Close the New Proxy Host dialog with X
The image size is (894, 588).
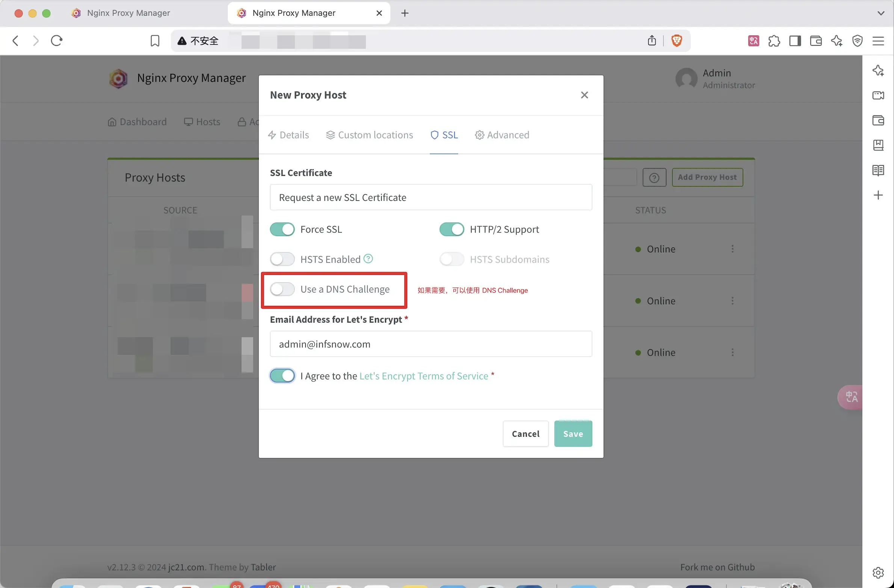pyautogui.click(x=584, y=95)
